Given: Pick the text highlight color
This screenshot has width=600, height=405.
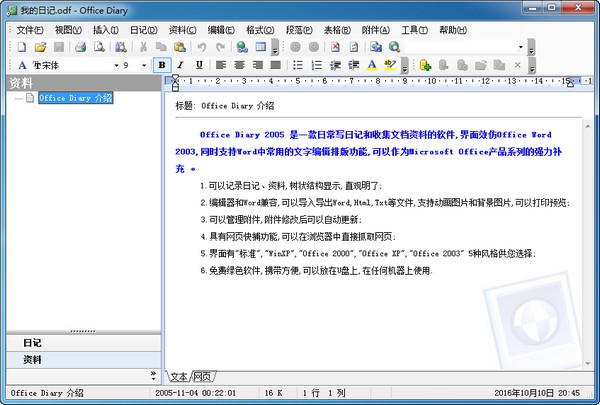Looking at the screenshot, I should (x=390, y=65).
